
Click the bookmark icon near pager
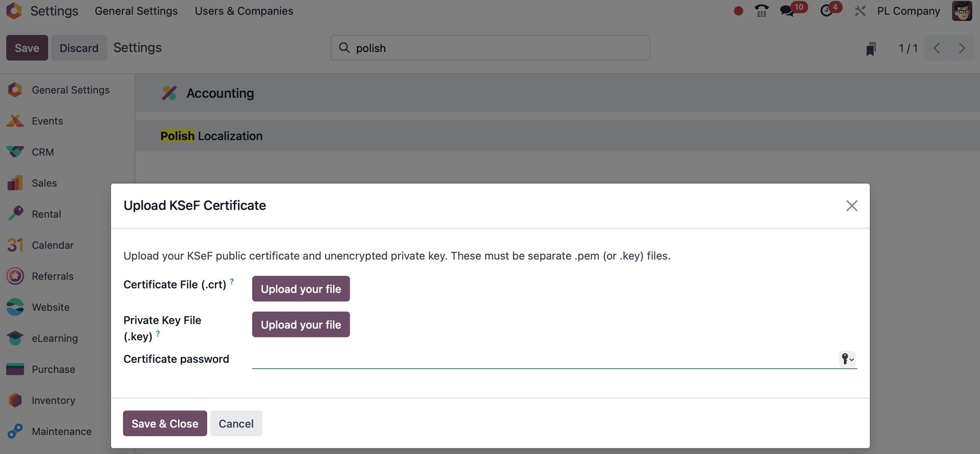[x=871, y=49]
